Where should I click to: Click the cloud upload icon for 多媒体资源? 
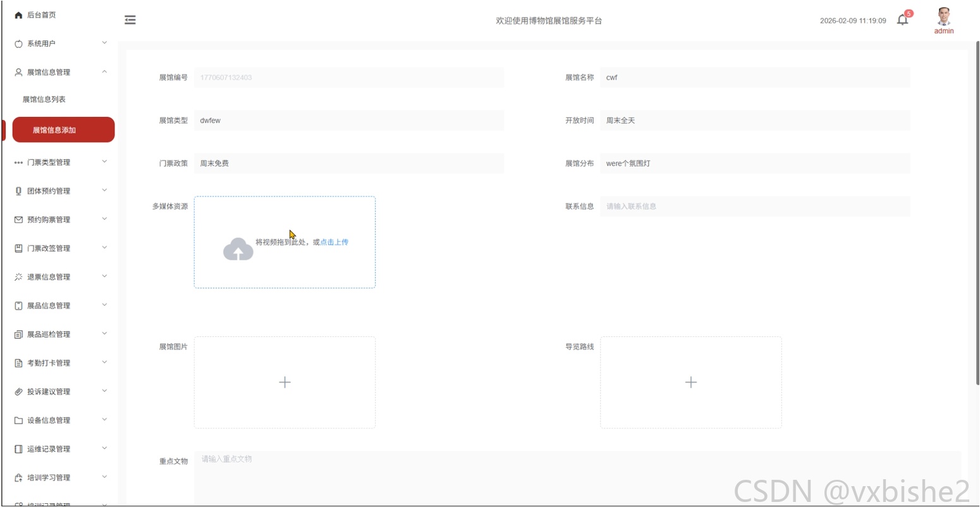[238, 249]
